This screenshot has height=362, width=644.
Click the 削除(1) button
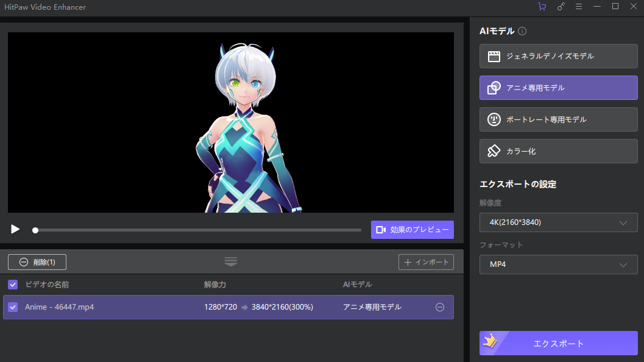point(37,262)
